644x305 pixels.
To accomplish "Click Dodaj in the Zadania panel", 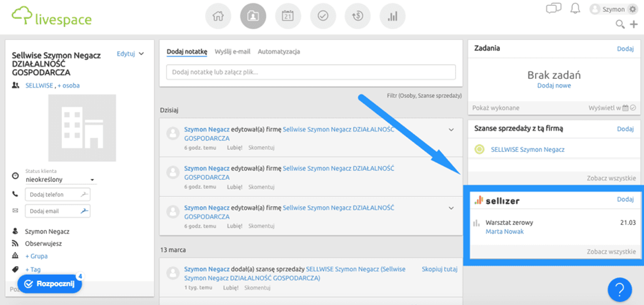I will 625,48.
